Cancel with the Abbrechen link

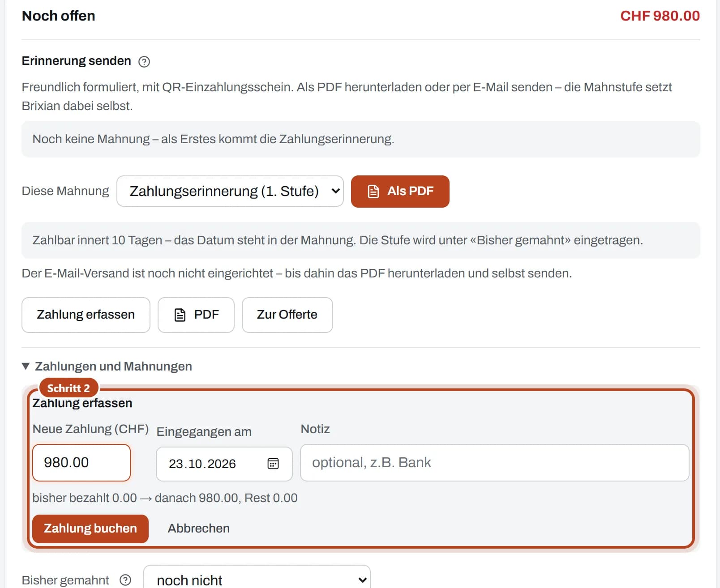click(x=199, y=528)
